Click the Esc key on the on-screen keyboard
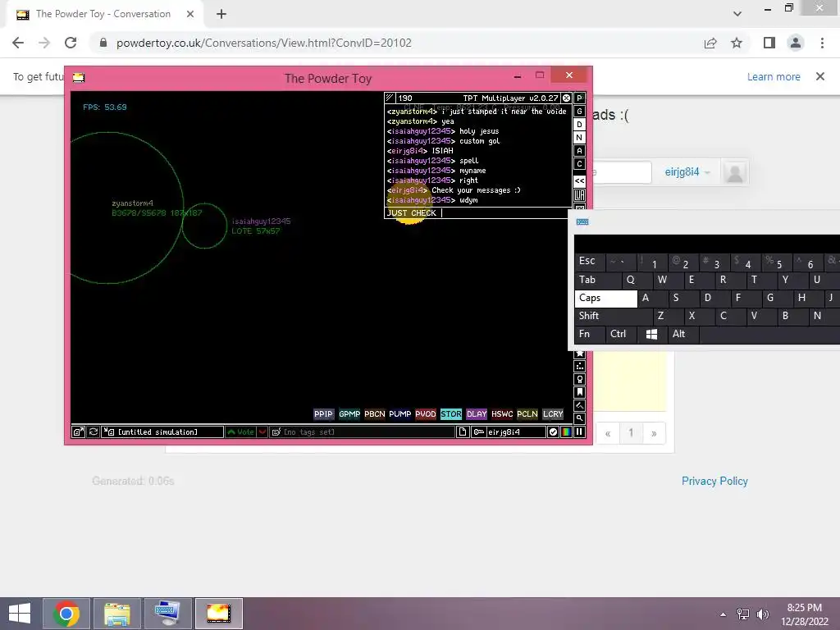Image resolution: width=840 pixels, height=630 pixels. click(x=591, y=262)
